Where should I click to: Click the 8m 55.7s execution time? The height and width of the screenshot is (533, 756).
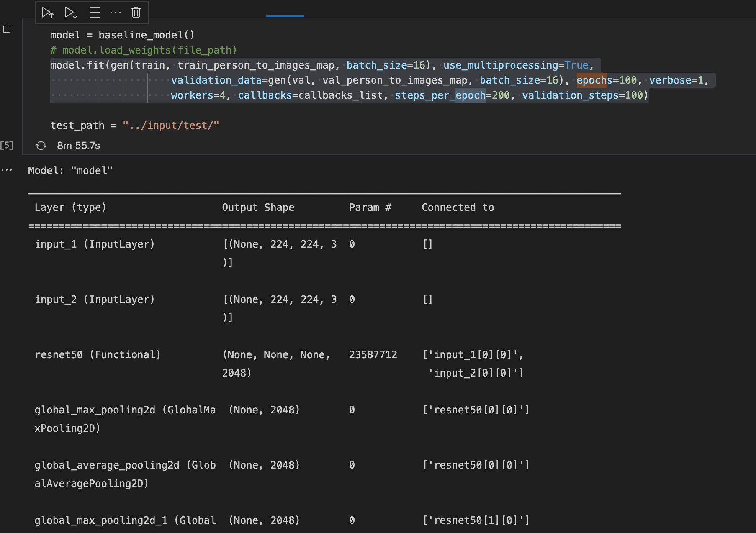coord(78,146)
